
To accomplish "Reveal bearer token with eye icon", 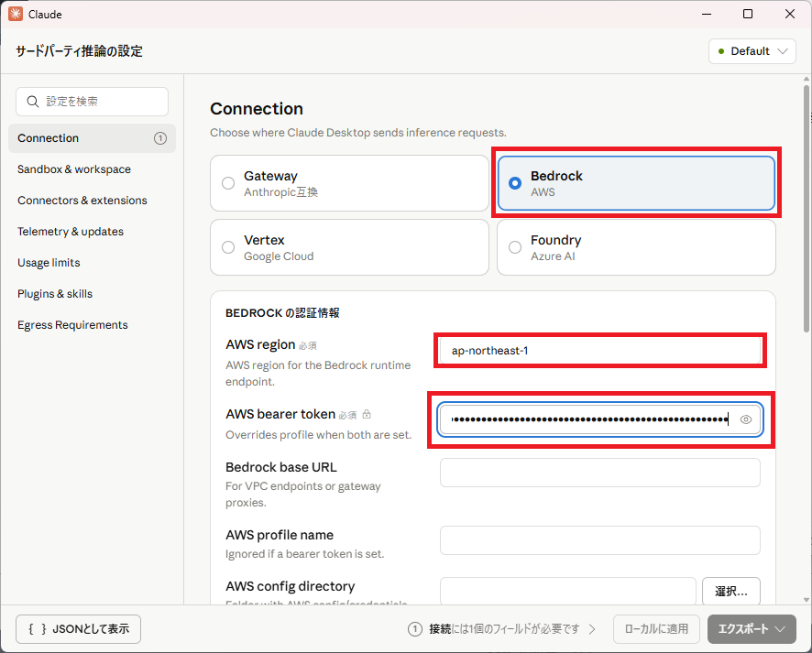I will (x=746, y=419).
